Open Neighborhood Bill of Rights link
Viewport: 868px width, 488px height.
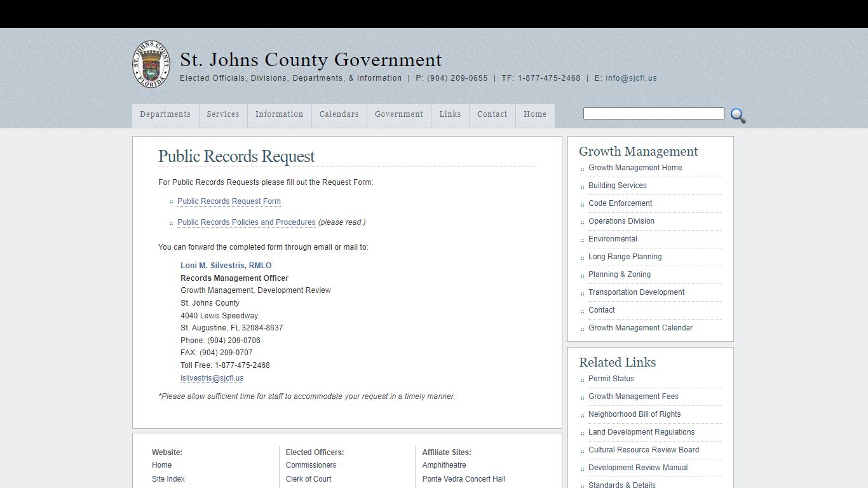[x=635, y=414]
